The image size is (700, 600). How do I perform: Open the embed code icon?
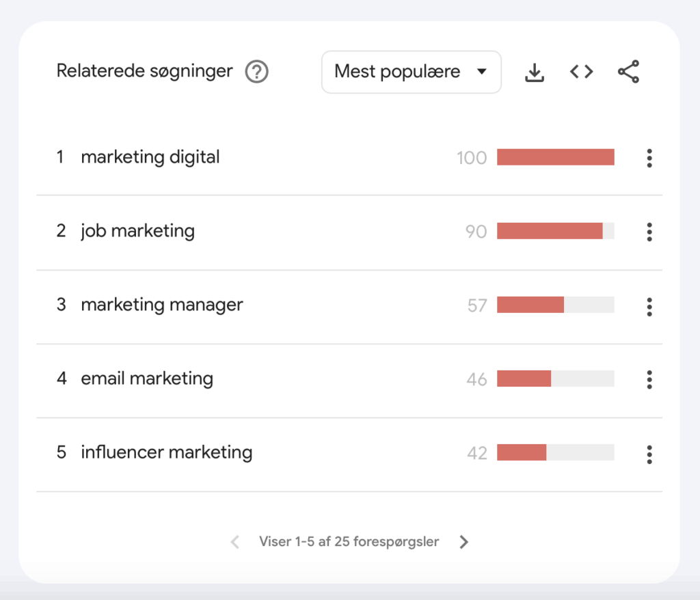click(x=581, y=72)
